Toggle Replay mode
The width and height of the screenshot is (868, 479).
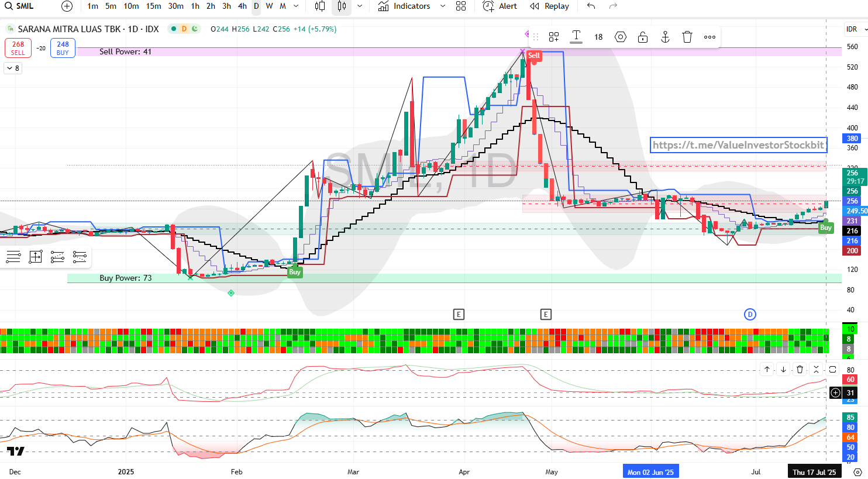click(x=549, y=6)
